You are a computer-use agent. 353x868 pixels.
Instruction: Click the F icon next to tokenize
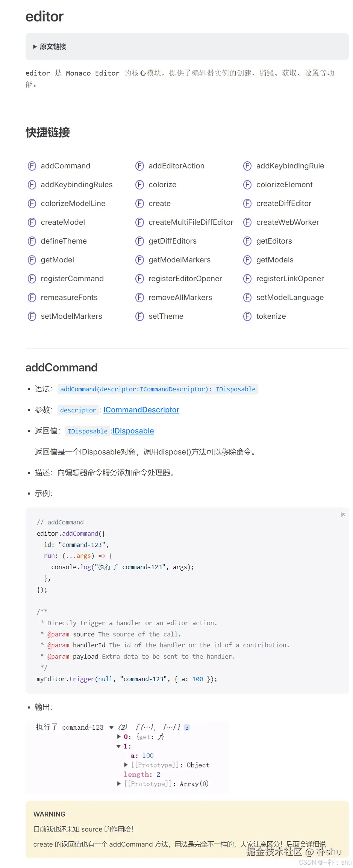[x=247, y=316]
